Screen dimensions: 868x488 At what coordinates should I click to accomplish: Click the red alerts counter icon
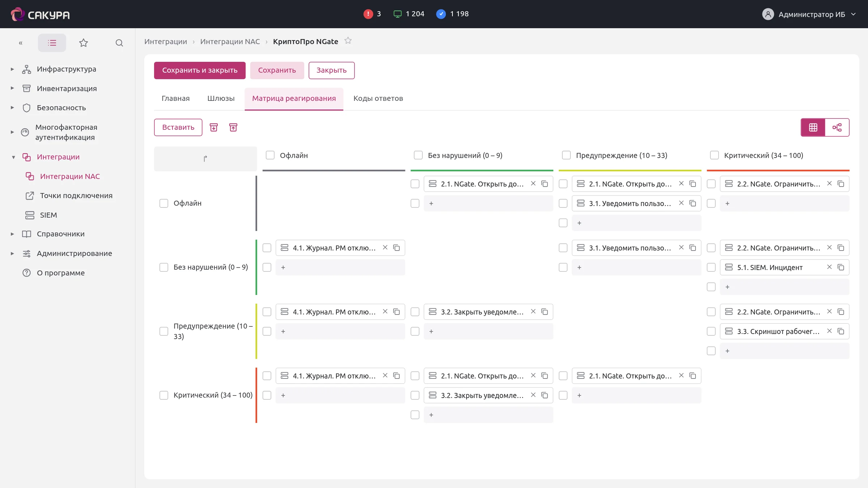[368, 14]
